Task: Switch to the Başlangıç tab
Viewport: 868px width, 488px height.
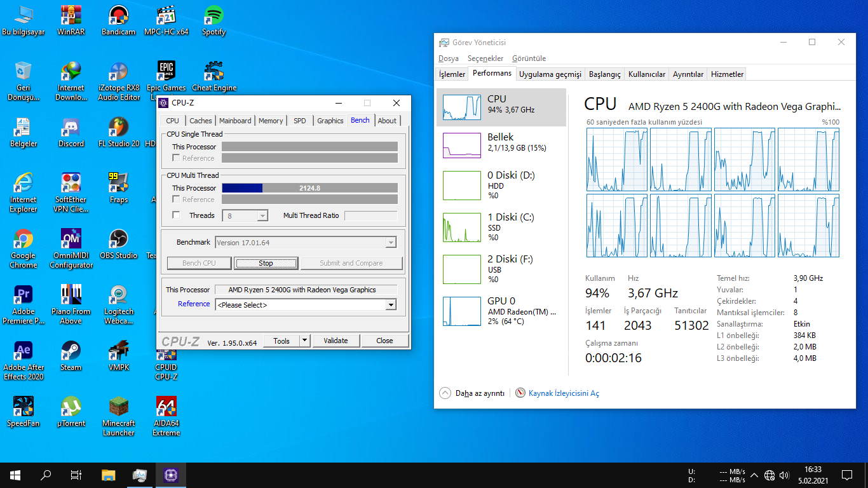Action: click(x=604, y=74)
